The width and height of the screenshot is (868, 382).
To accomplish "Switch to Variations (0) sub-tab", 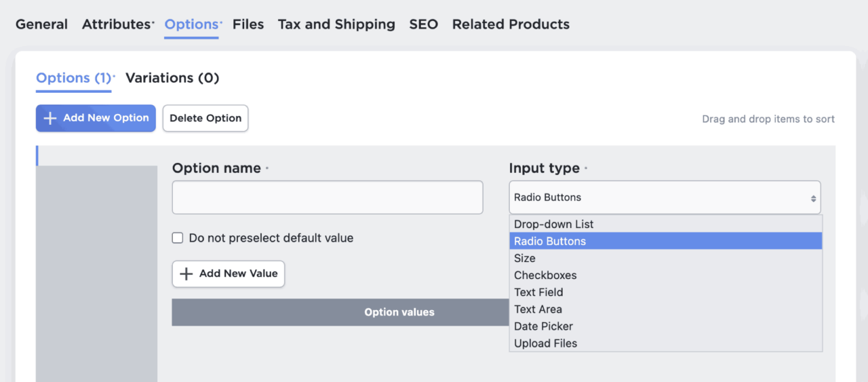I will point(172,78).
